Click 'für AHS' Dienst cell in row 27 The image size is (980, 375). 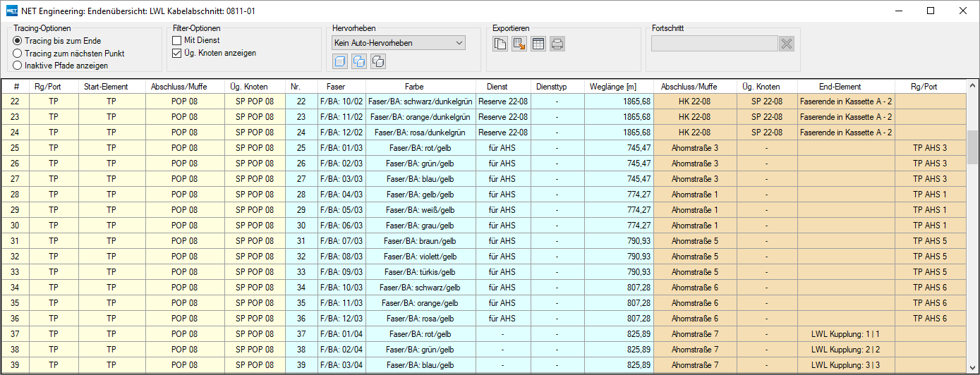503,179
